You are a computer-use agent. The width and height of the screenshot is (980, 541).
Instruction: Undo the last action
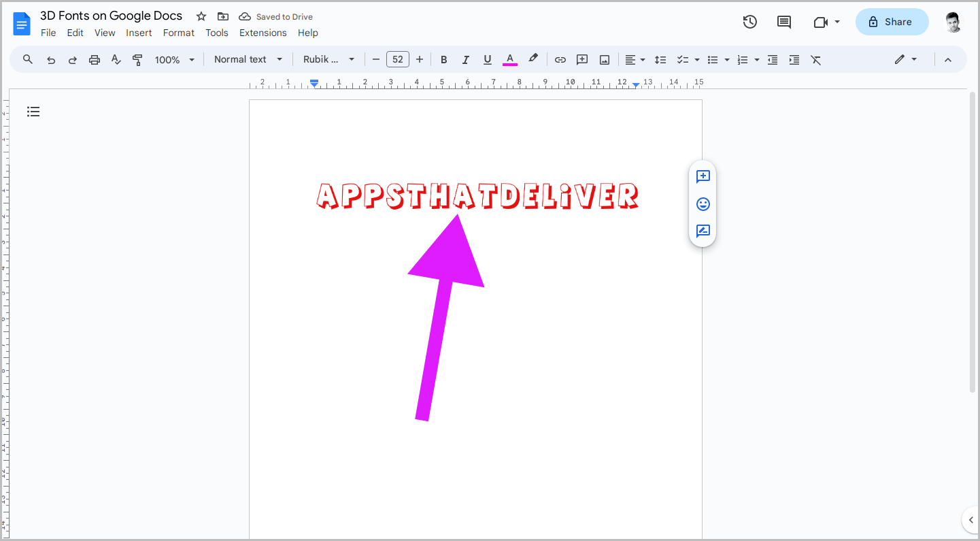[x=51, y=60]
